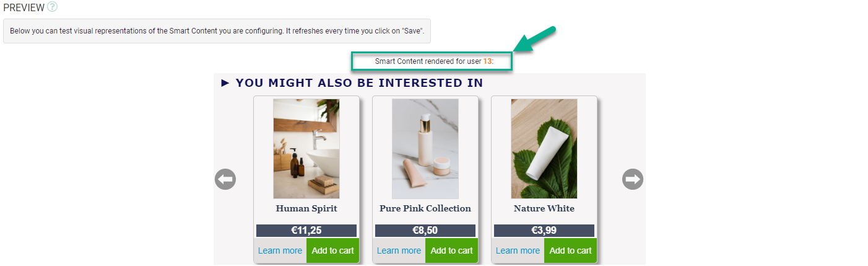Select the Human Spirit product title
The height and width of the screenshot is (266, 868).
click(306, 208)
